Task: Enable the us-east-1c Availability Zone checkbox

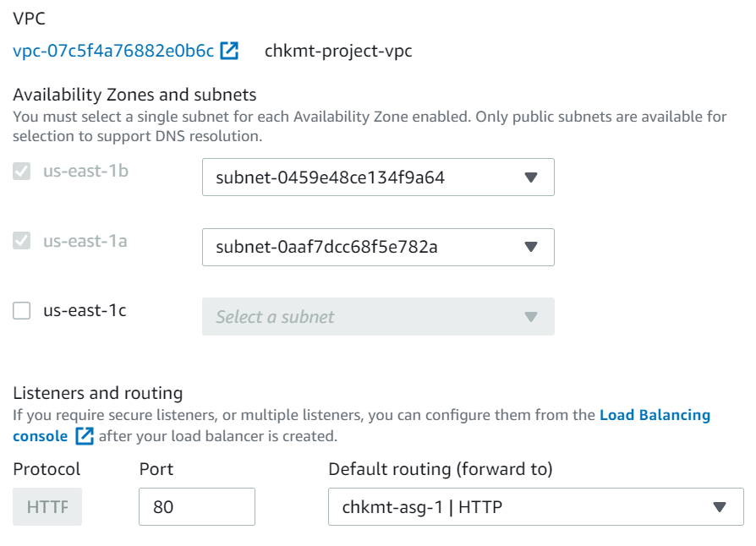Action: 20,310
